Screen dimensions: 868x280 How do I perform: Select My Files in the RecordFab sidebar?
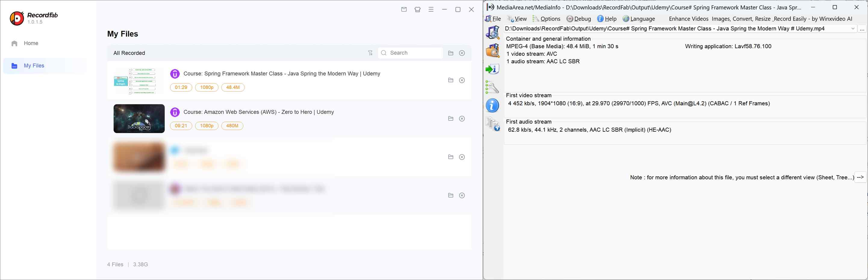click(34, 65)
